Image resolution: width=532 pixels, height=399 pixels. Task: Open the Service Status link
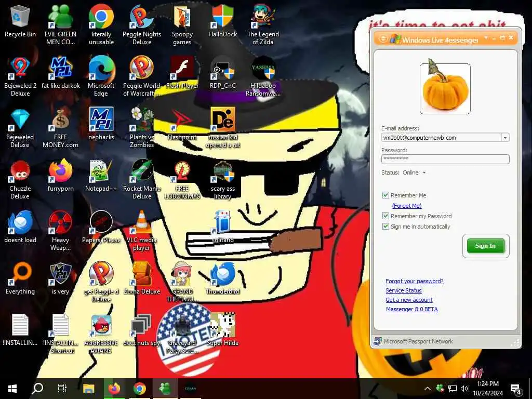[x=403, y=290]
